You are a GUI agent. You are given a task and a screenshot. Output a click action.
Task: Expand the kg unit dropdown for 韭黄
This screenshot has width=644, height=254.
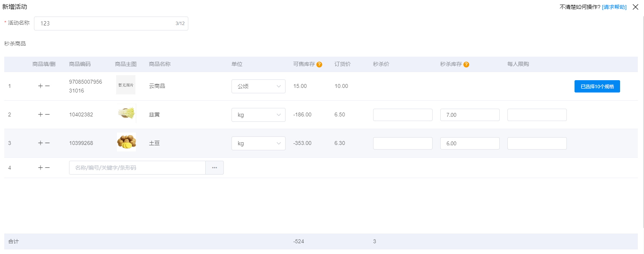[x=258, y=115]
